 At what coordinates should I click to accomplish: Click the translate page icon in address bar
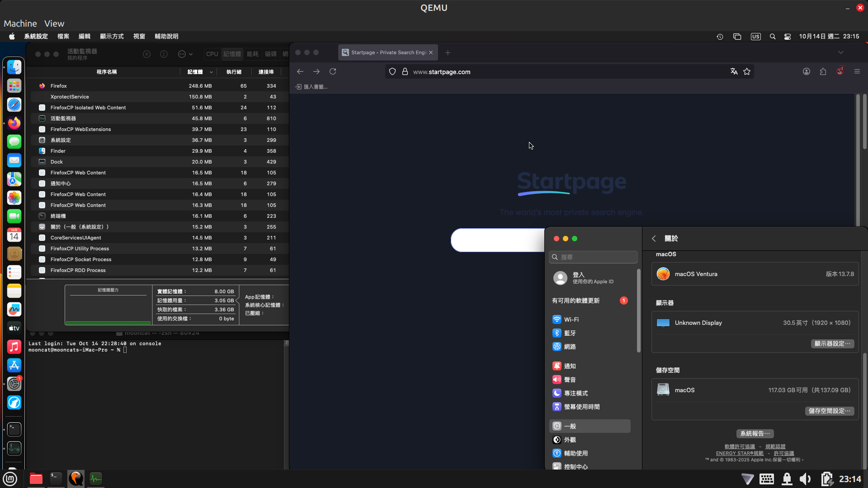734,71
